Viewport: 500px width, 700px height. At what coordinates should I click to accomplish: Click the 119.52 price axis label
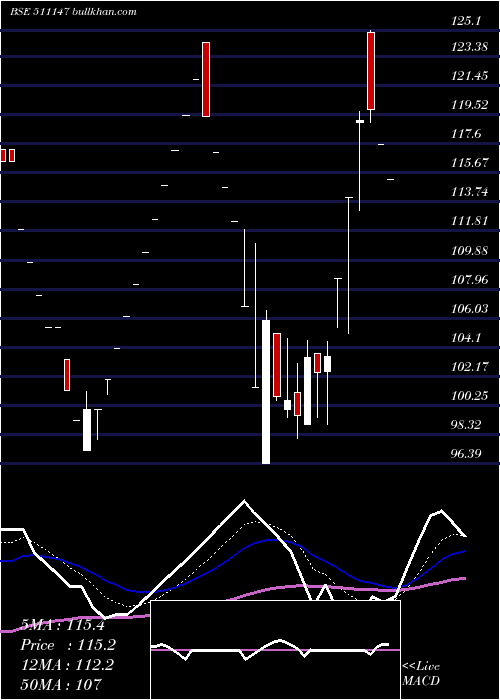point(469,104)
